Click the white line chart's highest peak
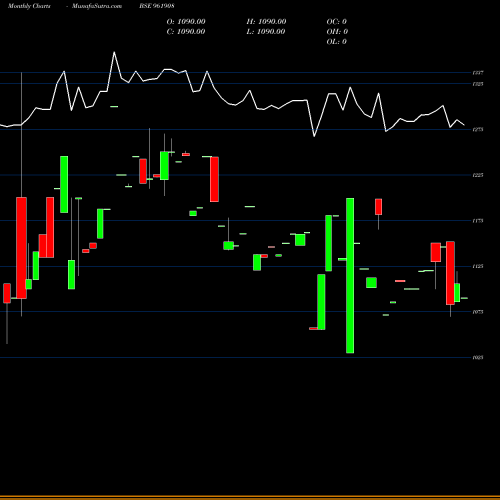Image resolution: width=500 pixels, height=500 pixels. 114,52
